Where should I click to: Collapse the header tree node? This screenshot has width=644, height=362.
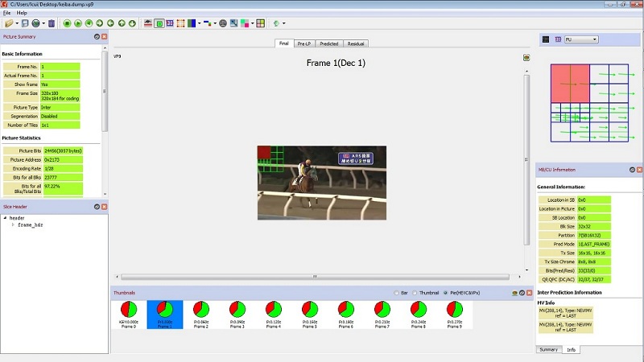[6, 218]
